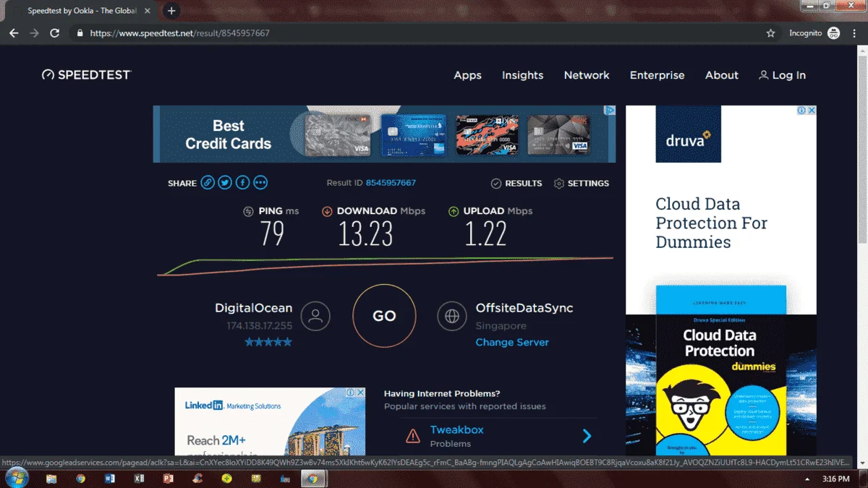Open File Explorer from the taskbar
The image size is (868, 488).
tap(51, 479)
